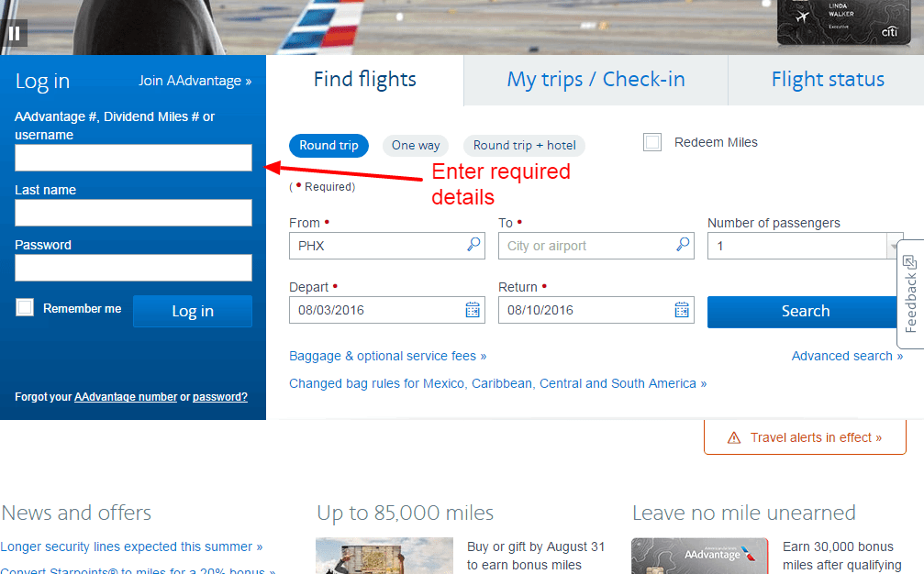Check the Redeem Miles checkbox
This screenshot has height=574, width=924.
(x=652, y=142)
